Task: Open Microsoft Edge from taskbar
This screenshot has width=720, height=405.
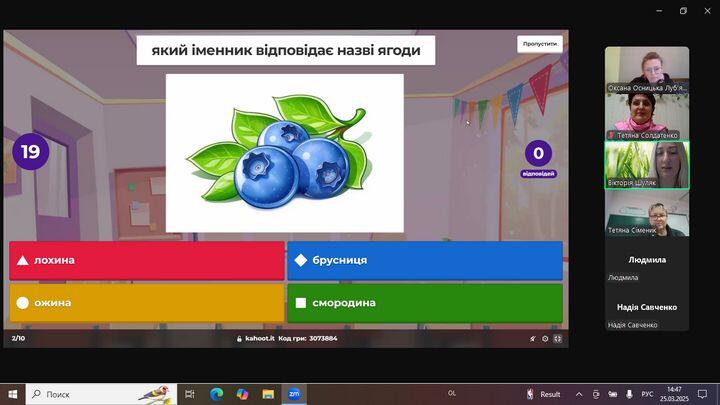Action: 216,394
